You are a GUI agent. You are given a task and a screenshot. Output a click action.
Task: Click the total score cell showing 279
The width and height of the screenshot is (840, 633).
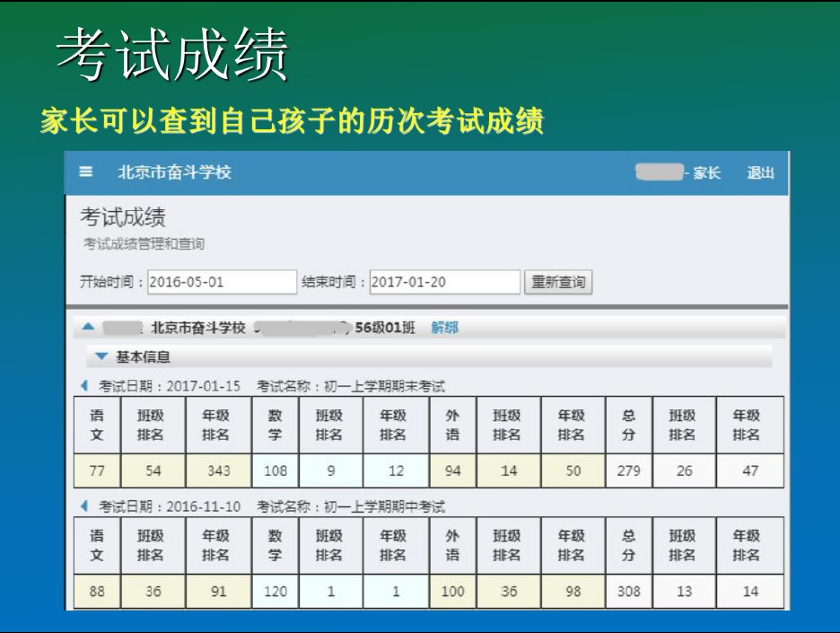(628, 470)
